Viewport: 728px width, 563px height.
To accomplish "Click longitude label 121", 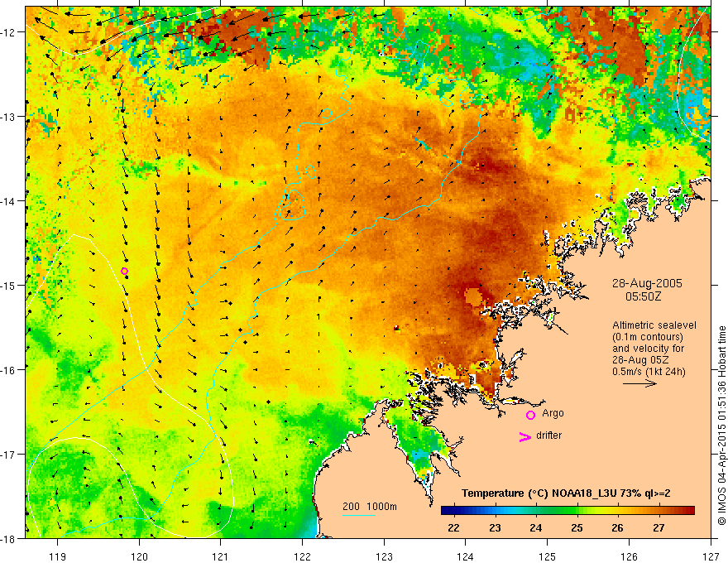I will (x=221, y=556).
